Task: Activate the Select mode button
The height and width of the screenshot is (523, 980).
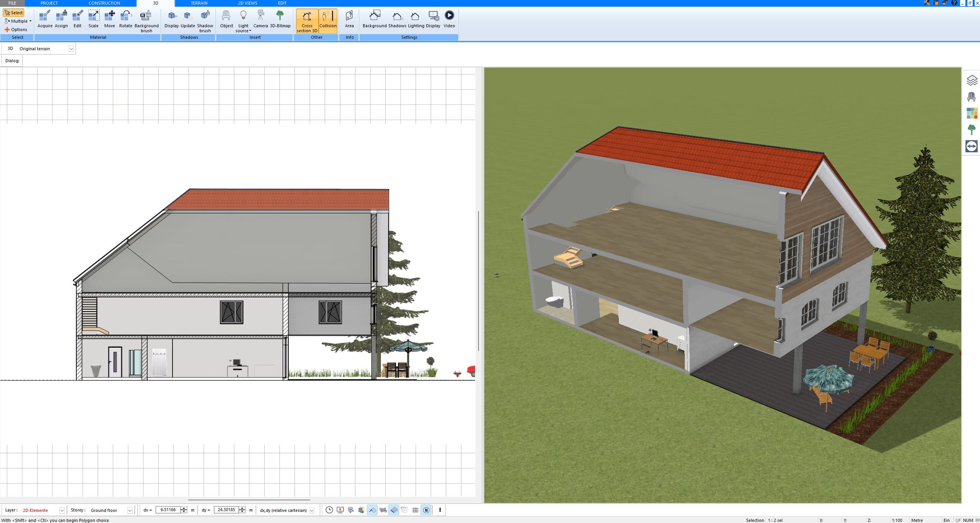Action: click(x=14, y=13)
